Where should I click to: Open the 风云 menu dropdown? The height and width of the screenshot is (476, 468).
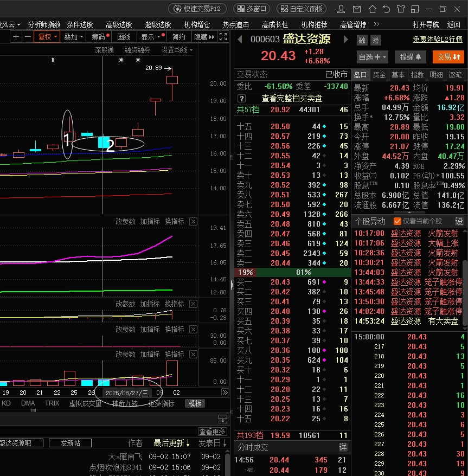(10, 24)
